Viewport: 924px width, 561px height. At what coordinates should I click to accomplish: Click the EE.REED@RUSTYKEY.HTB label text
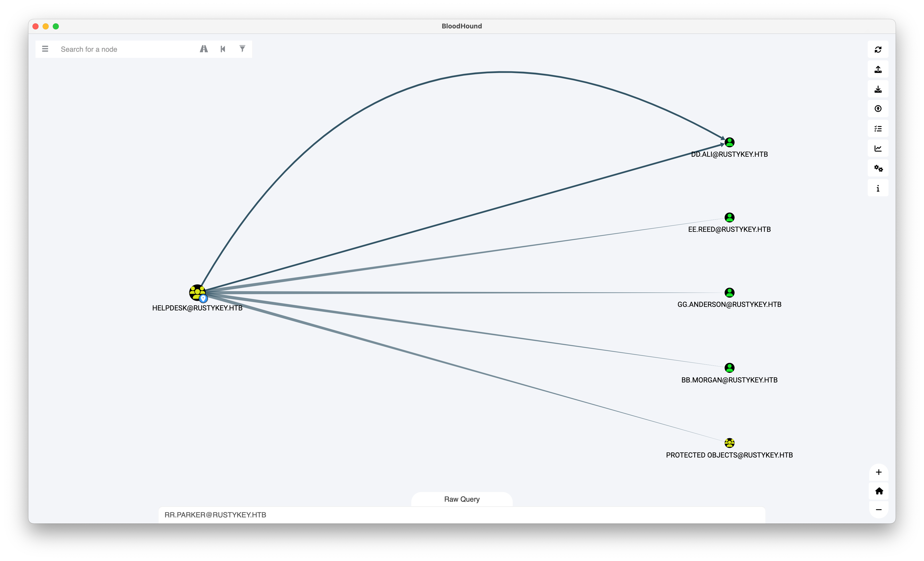(729, 229)
